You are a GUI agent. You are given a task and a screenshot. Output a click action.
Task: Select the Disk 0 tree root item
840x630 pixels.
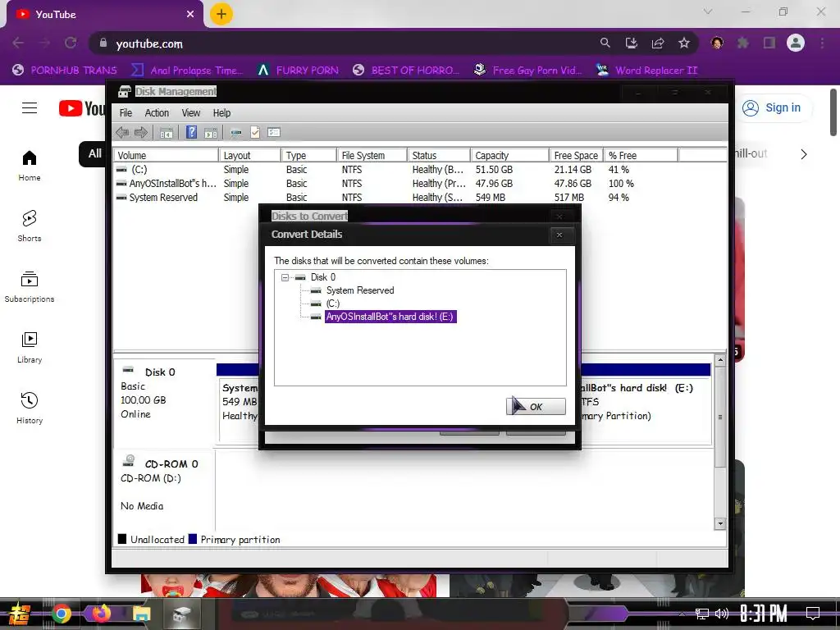coord(323,277)
